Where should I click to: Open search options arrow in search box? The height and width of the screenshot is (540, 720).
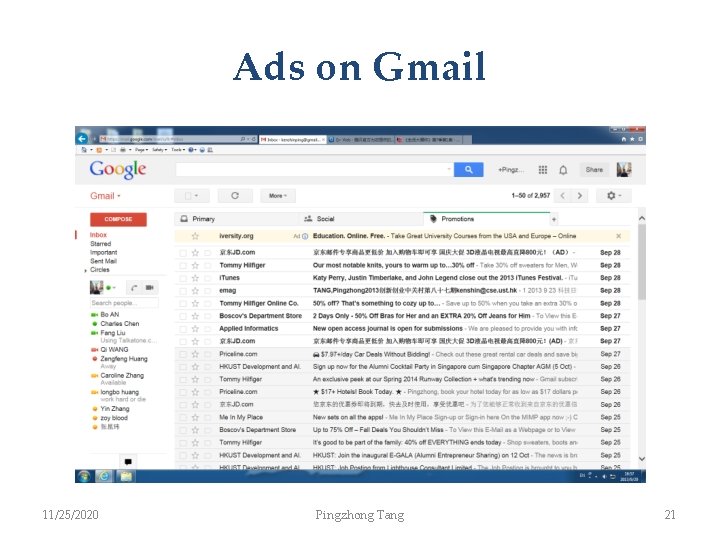pyautogui.click(x=449, y=169)
